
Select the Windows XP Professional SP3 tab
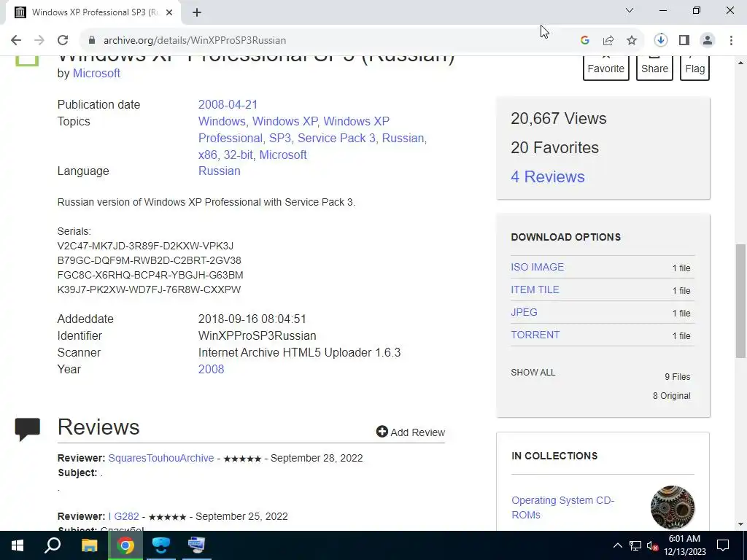(x=94, y=12)
